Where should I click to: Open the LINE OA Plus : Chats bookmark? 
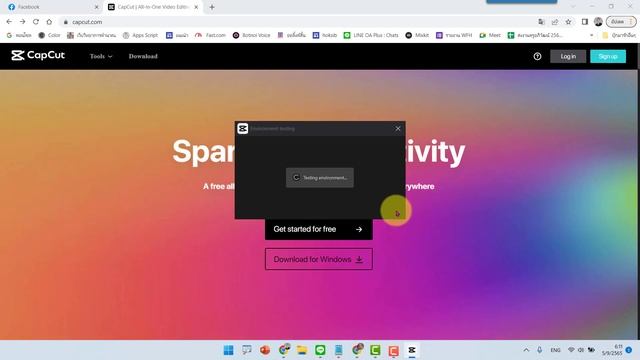(x=371, y=35)
